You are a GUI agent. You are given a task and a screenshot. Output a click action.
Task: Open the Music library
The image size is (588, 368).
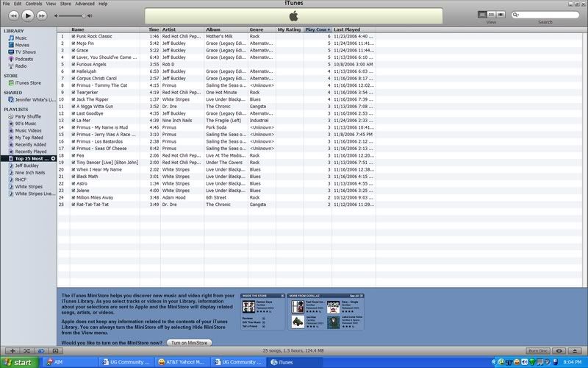pos(17,38)
